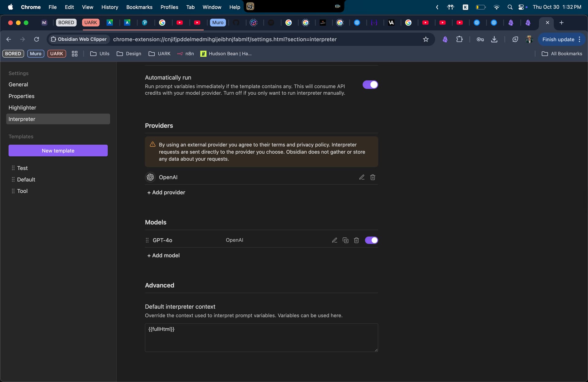The width and height of the screenshot is (588, 382).
Task: Disable the Automatically run toggle
Action: (370, 85)
